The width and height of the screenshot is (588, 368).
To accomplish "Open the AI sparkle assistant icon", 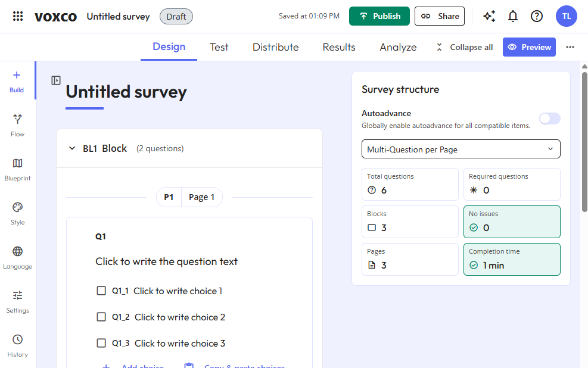I will [489, 16].
